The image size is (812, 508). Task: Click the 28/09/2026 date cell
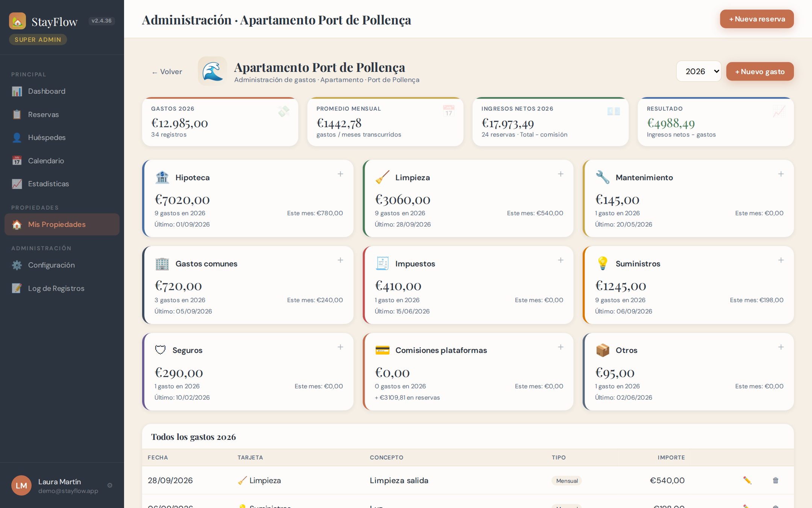click(x=170, y=481)
